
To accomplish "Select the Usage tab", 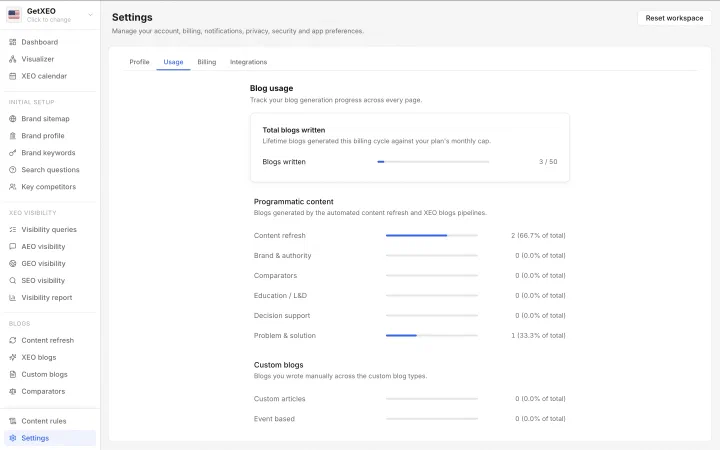I will click(173, 62).
